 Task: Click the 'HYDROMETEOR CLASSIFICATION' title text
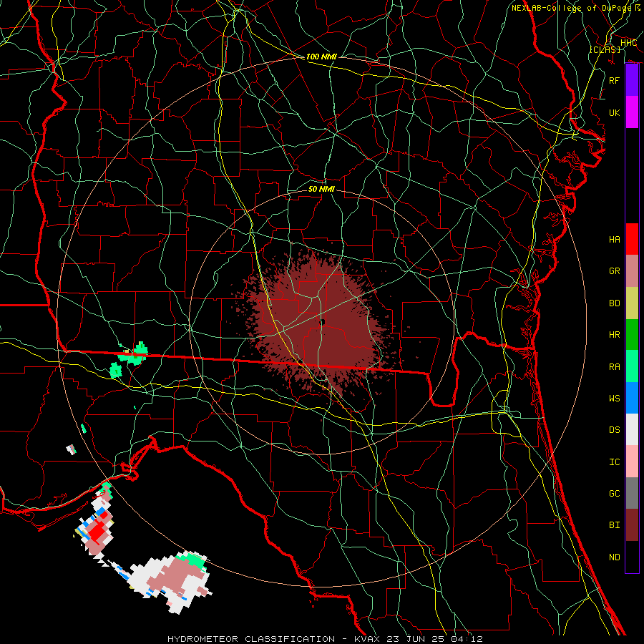tap(251, 639)
